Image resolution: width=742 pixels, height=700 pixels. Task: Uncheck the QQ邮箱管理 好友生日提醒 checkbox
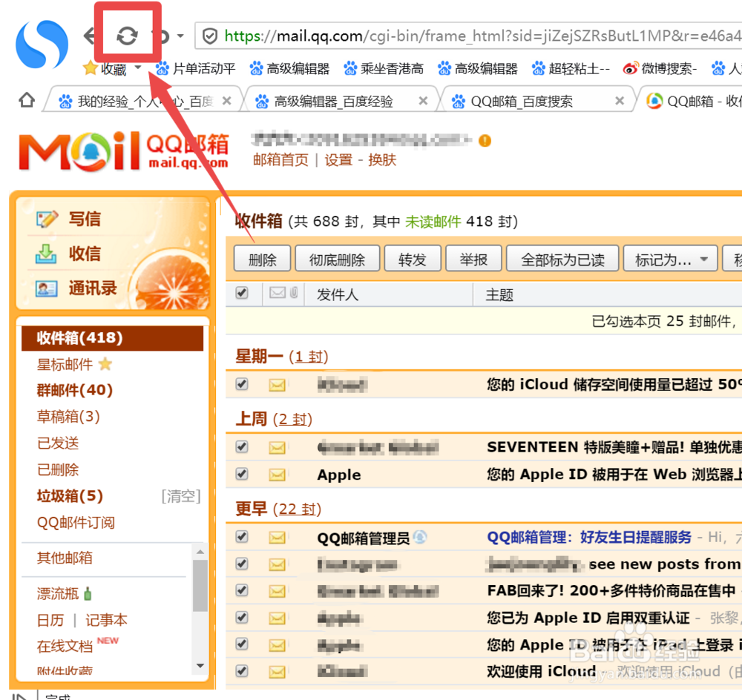click(242, 536)
